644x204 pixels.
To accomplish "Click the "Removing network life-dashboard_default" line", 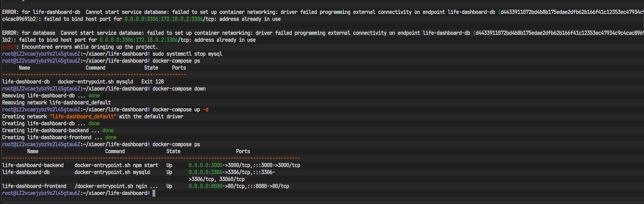I will click(x=56, y=103).
